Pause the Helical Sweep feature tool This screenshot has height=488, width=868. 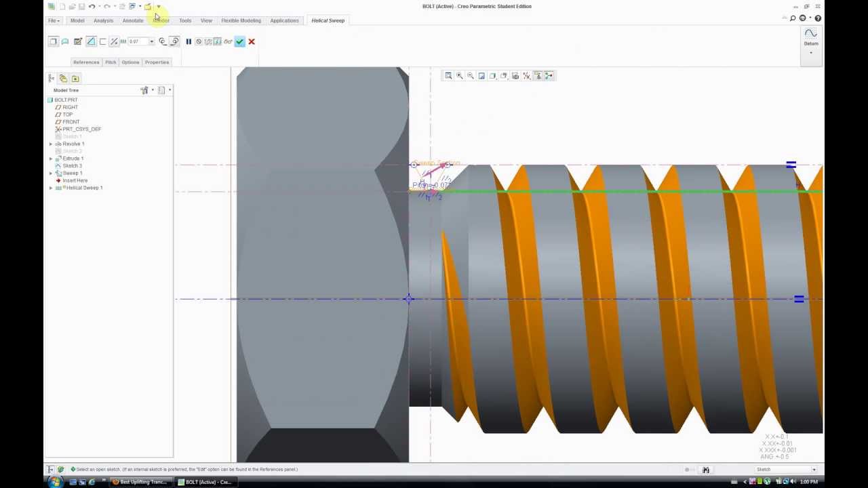coord(189,41)
